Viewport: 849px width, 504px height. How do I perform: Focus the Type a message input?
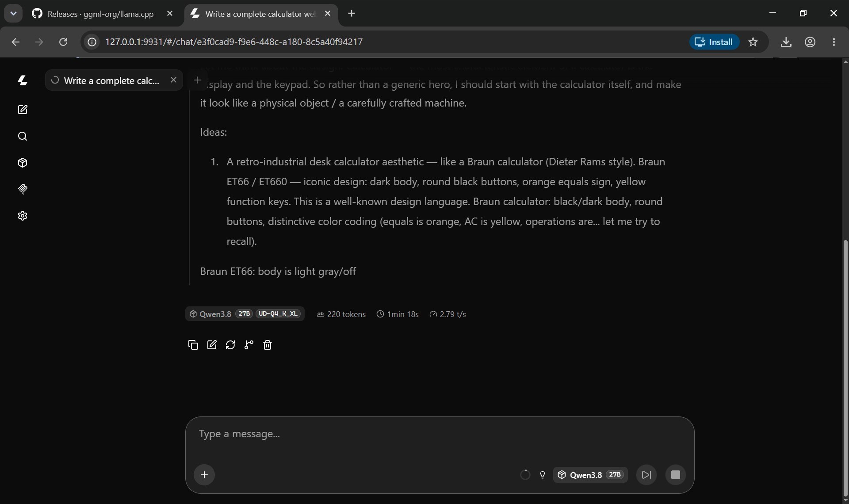pyautogui.click(x=440, y=434)
